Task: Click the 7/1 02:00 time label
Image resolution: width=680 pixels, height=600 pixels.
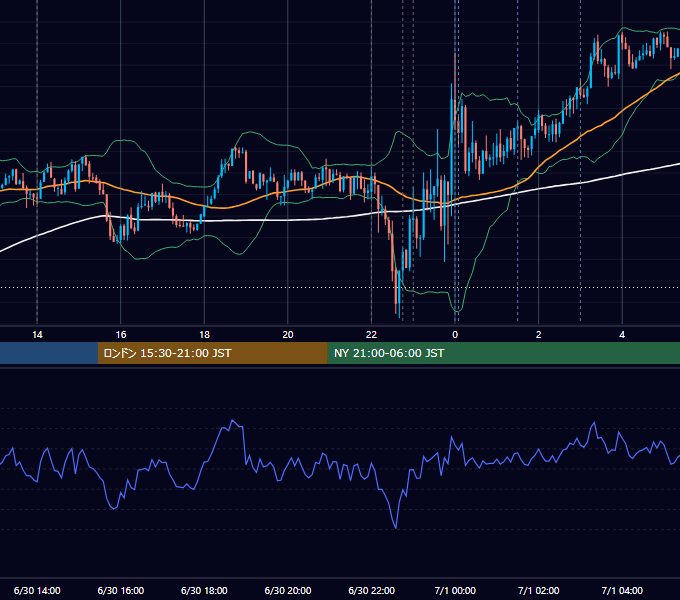Action: pyautogui.click(x=539, y=590)
